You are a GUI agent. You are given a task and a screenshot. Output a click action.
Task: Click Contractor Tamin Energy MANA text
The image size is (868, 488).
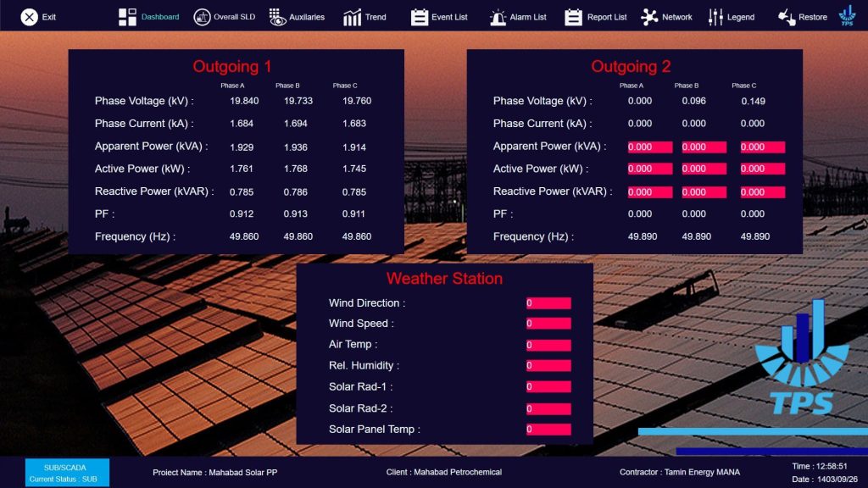680,472
